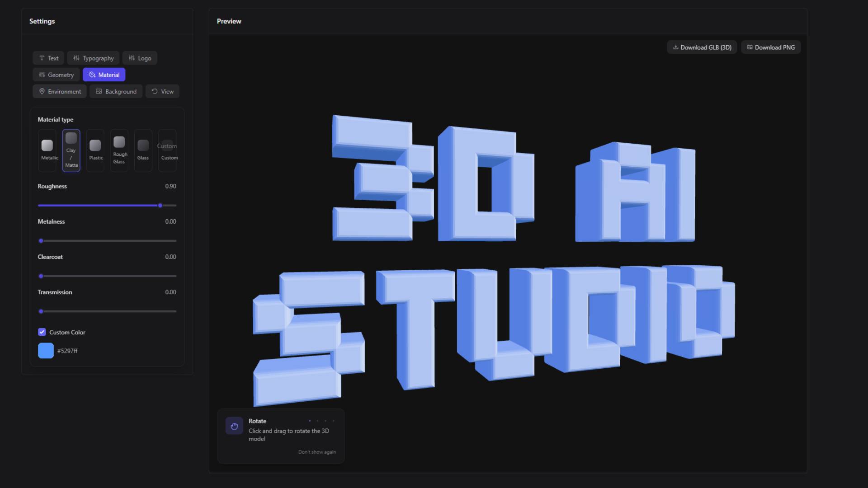Choose the Metallic material type
Image resolution: width=868 pixels, height=488 pixels.
point(47,150)
